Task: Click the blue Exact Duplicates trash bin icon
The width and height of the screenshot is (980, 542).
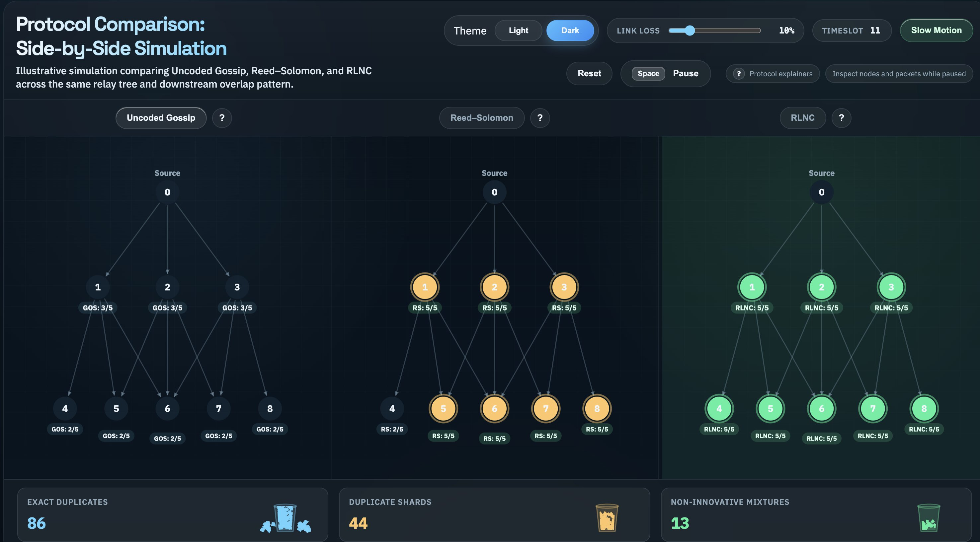Action: (x=285, y=518)
